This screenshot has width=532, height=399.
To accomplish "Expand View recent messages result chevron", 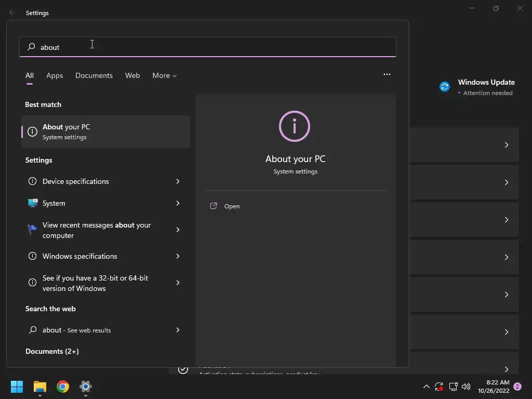I will (178, 230).
